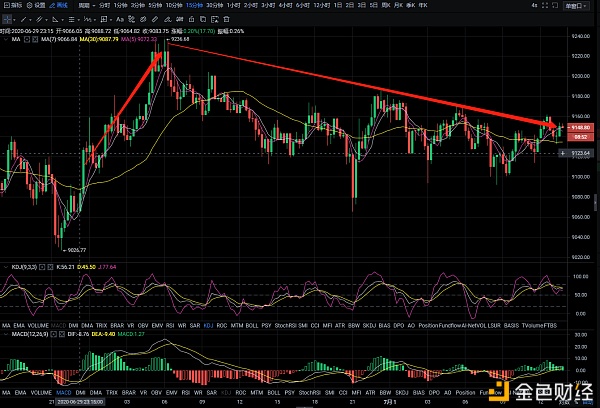Open MA indicator settings icon

27,39
